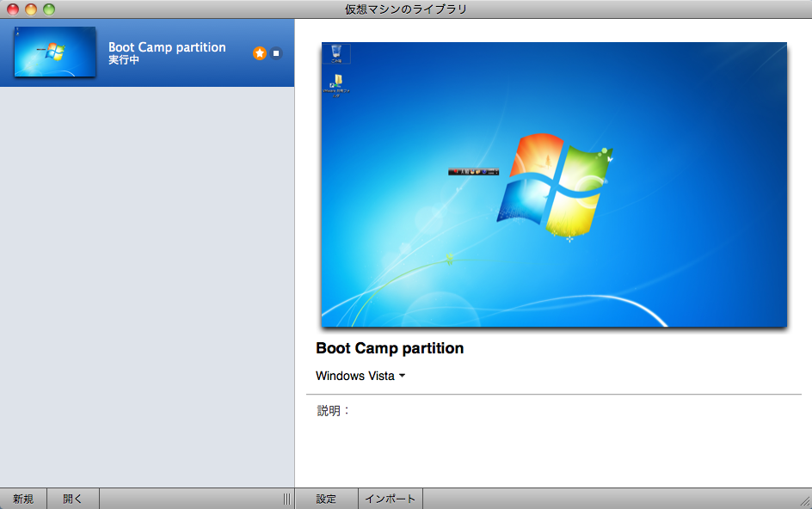Expand the Windows Vista OS dropdown
Image resolution: width=812 pixels, height=509 pixels.
pyautogui.click(x=360, y=376)
